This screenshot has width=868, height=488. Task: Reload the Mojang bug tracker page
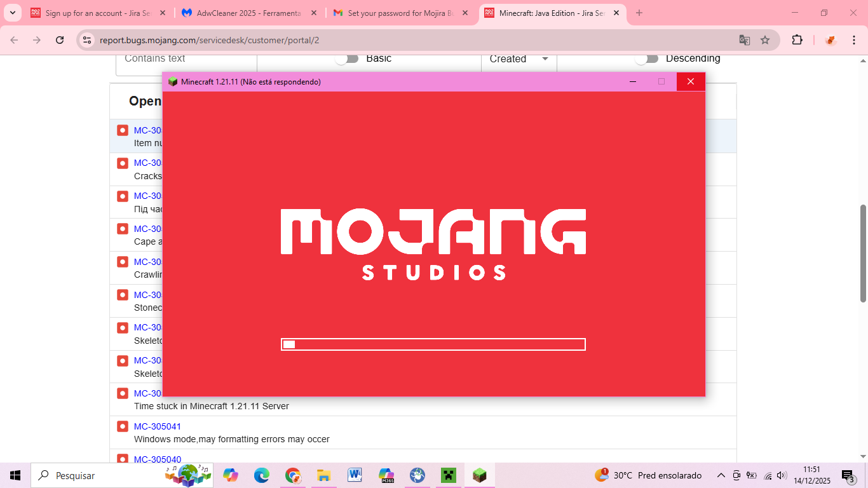(60, 40)
